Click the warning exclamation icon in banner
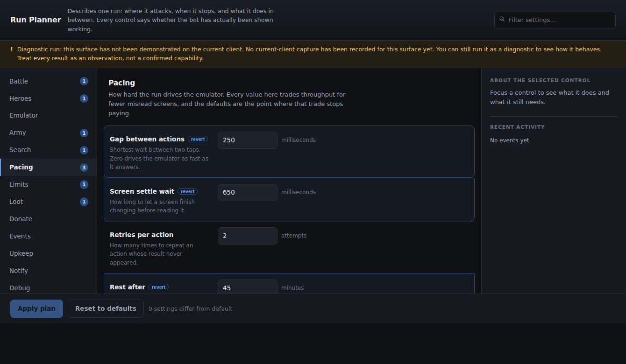The image size is (626, 364). pos(12,49)
